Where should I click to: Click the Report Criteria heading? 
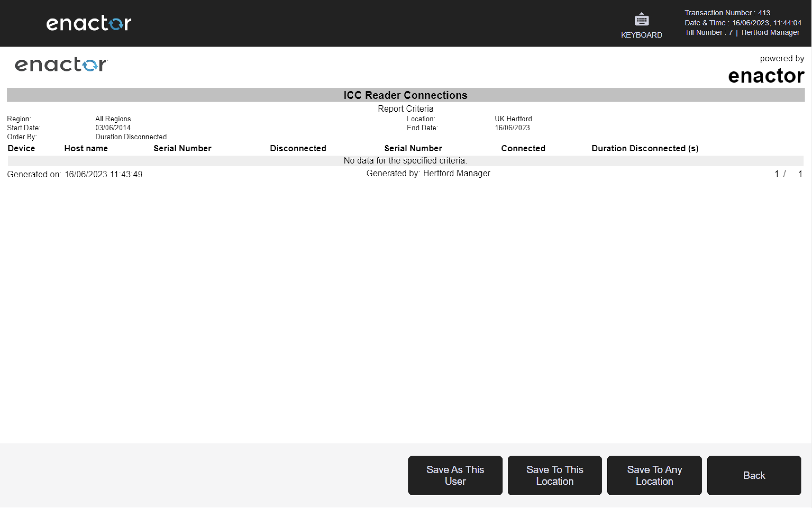coord(405,108)
